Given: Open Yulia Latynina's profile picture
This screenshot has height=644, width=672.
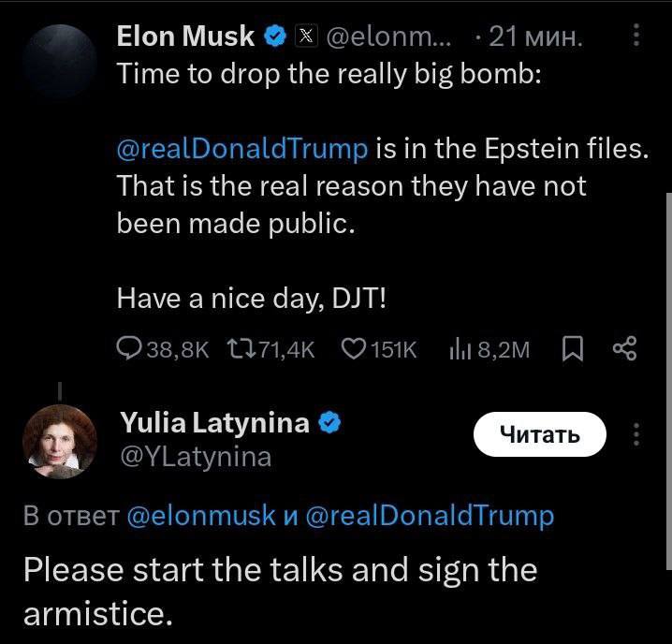Looking at the screenshot, I should [x=59, y=442].
